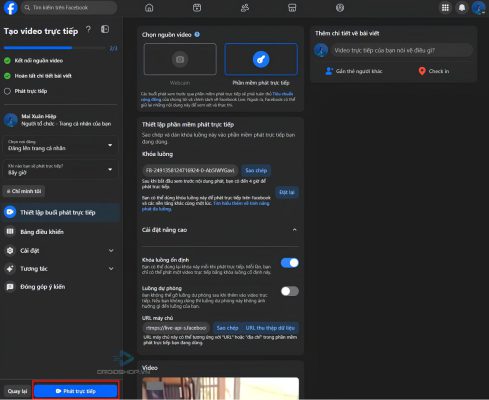Viewport: 489px width, 400px height.
Task: Click the info icon beside Chọn nguồn video
Action: (197, 34)
